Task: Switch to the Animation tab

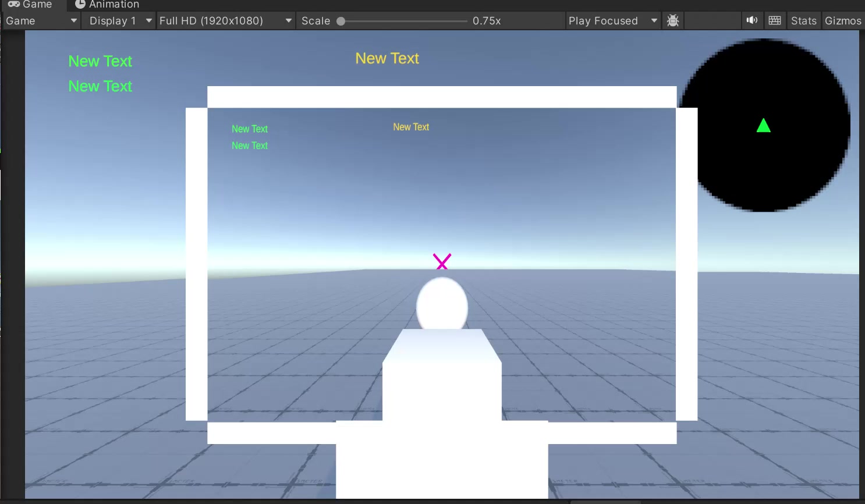Action: click(x=107, y=5)
